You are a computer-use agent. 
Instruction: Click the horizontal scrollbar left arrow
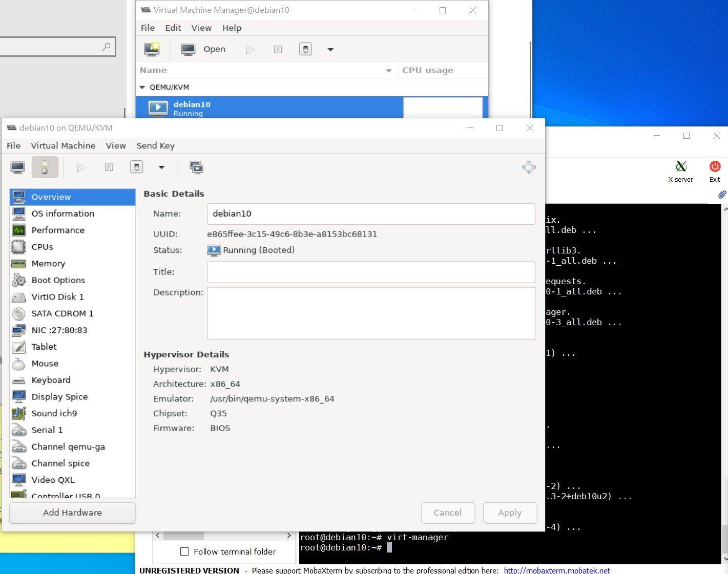tap(158, 536)
